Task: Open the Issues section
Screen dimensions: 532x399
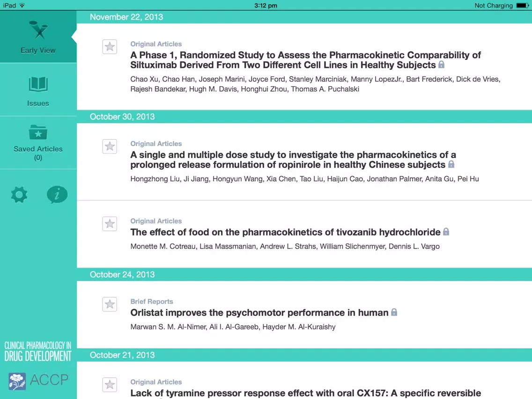Action: pyautogui.click(x=38, y=90)
